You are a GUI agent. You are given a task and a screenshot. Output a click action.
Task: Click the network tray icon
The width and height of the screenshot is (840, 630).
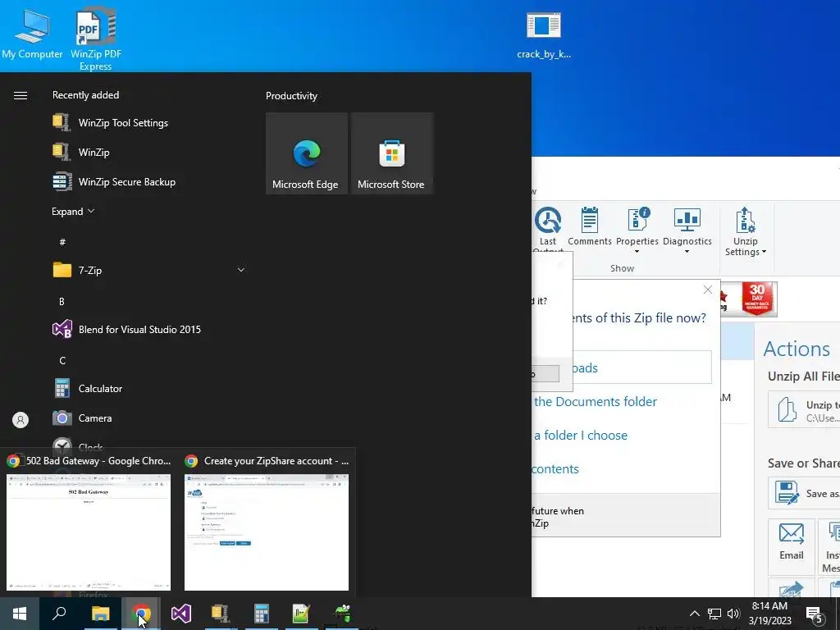pos(714,614)
